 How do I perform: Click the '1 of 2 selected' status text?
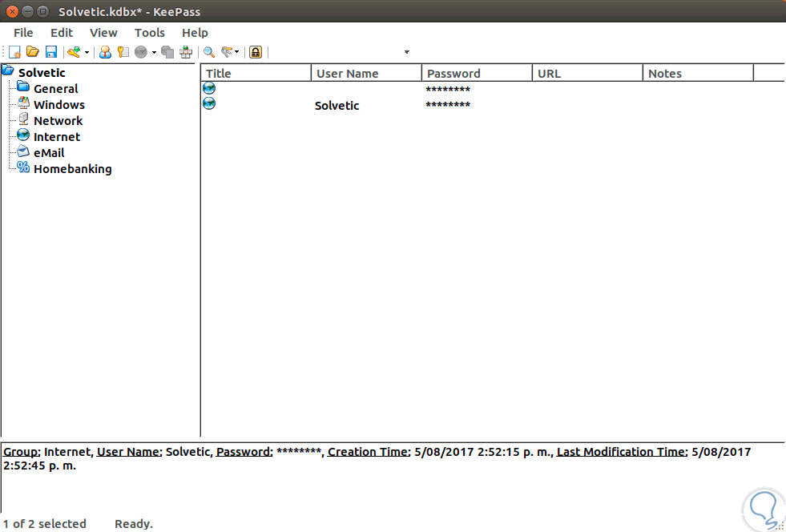pyautogui.click(x=45, y=524)
